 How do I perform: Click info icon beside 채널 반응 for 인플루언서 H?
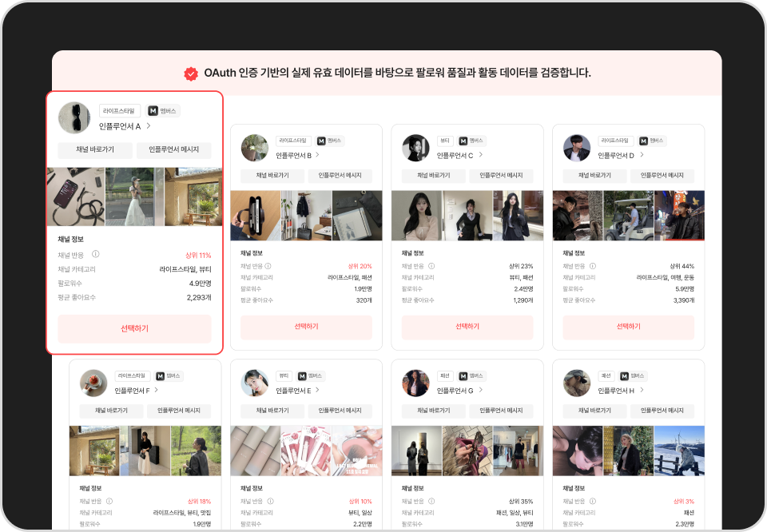592,501
